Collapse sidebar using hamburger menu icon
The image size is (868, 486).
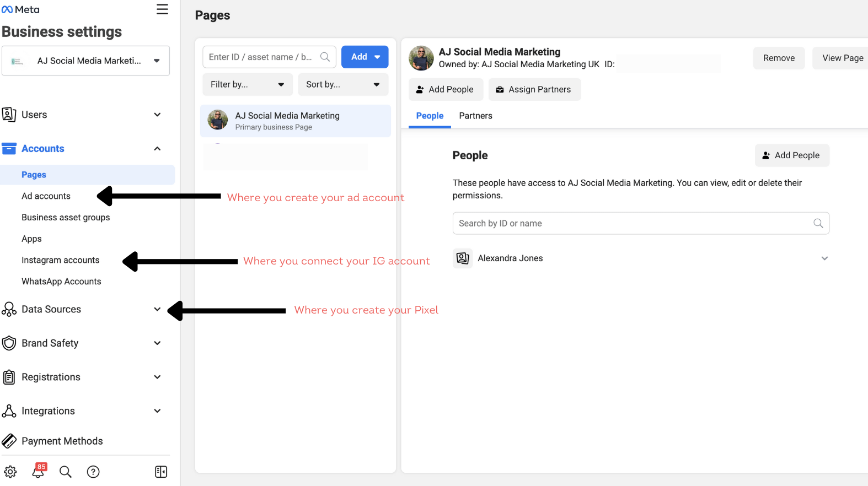[x=162, y=9]
